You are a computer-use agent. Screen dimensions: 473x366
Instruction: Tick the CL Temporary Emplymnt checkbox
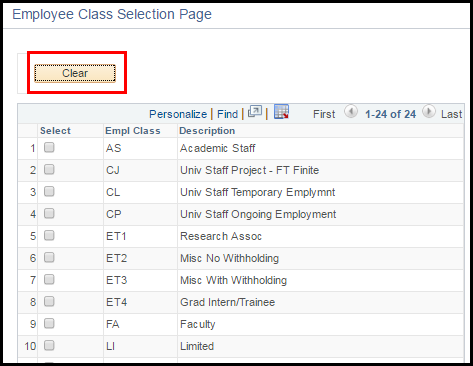[x=49, y=191]
